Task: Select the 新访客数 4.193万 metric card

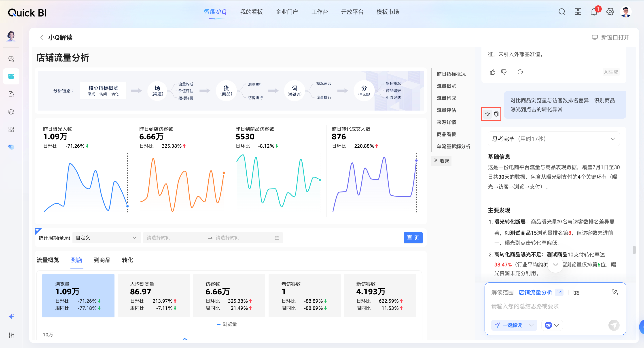Action: click(380, 296)
